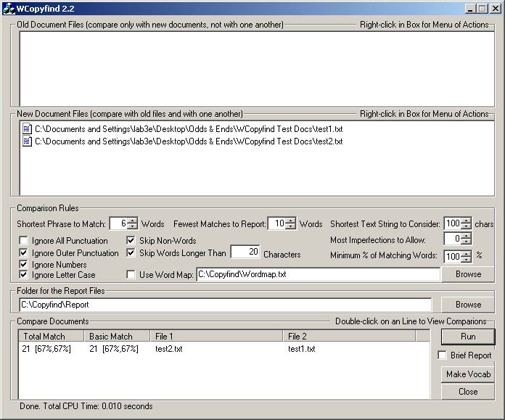The width and height of the screenshot is (505, 420).
Task: Minimize the WCopyfind window
Action: click(471, 9)
